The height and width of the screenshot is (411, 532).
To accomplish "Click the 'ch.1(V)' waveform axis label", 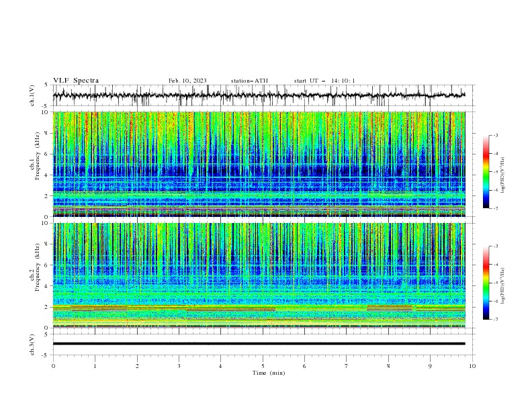I will 32,95.
